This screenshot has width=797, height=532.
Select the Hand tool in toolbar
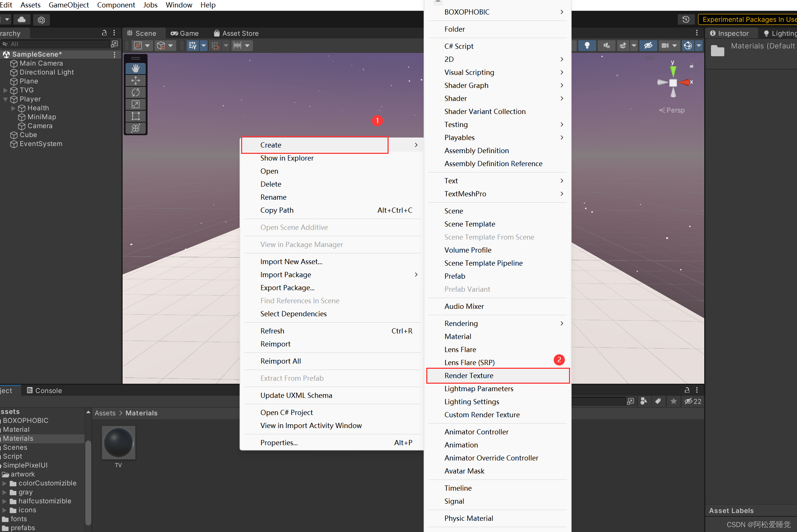(135, 68)
